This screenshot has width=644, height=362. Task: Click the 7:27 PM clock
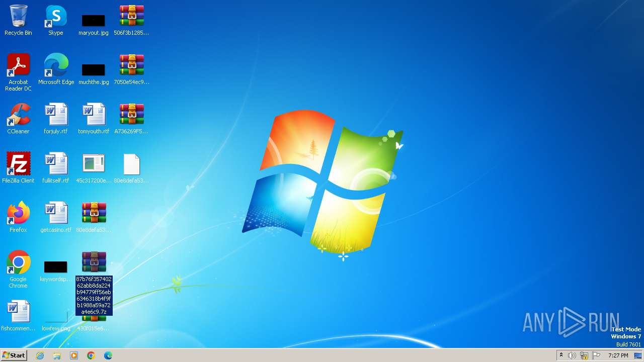618,355
